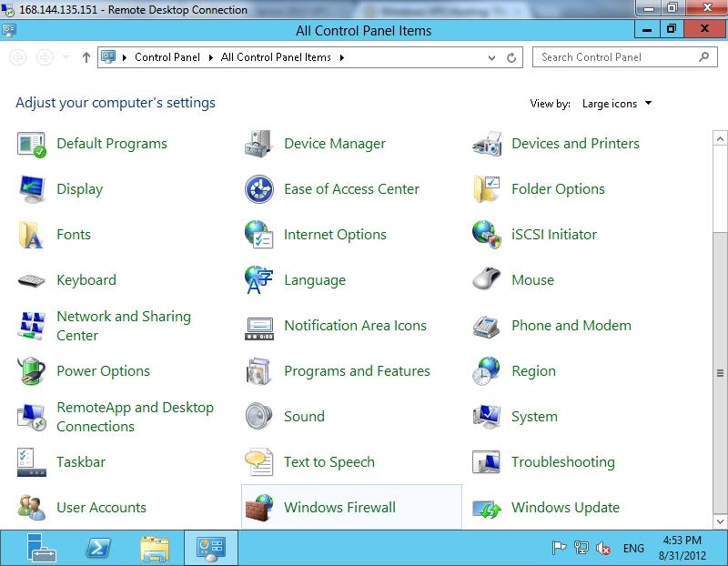Screen dimensions: 728x566
Task: Expand the arrow after All Control Panel Items
Action: coord(342,57)
